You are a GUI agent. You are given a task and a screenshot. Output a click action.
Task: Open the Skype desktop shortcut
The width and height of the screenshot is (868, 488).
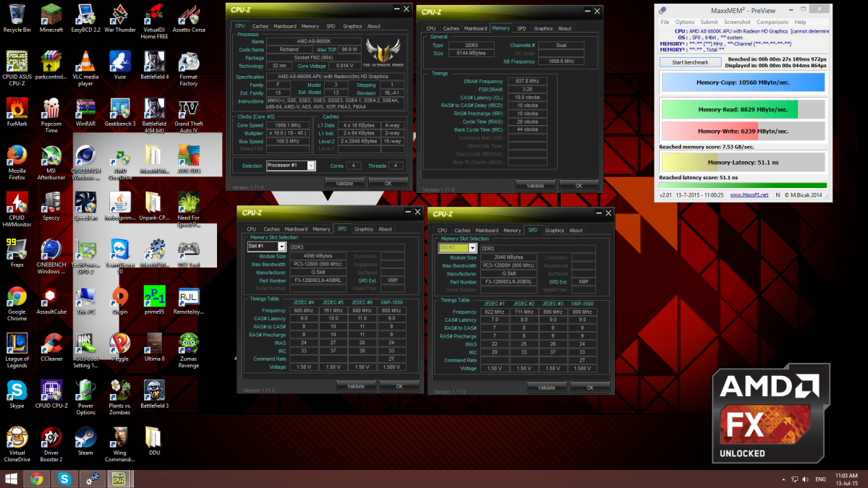17,394
